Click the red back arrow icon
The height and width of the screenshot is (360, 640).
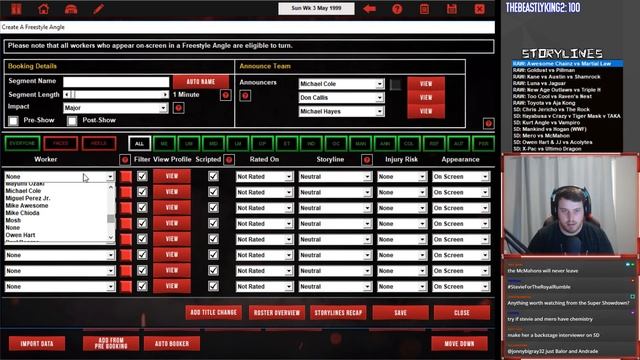(x=369, y=9)
